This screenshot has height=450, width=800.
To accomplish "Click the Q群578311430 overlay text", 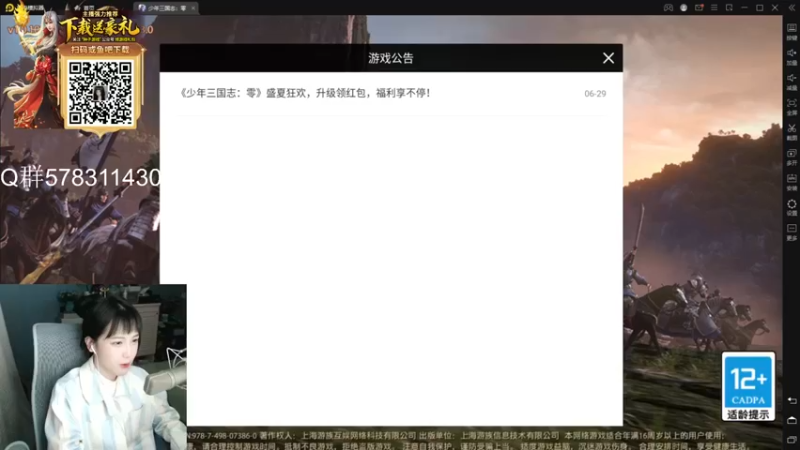I will tap(80, 178).
